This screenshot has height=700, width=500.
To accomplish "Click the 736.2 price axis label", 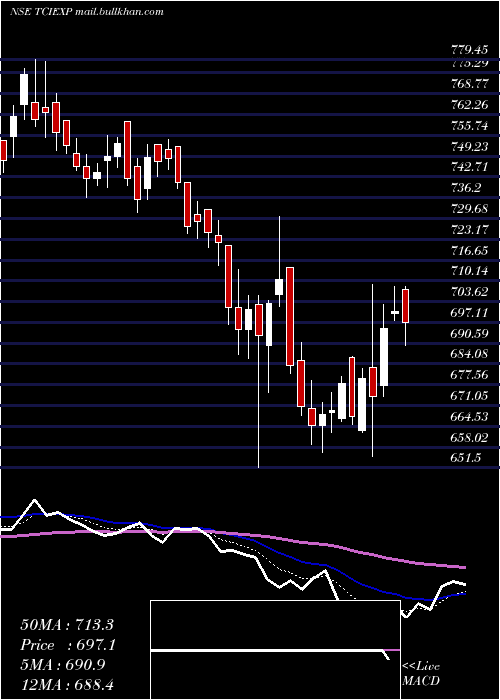I will click(x=466, y=188).
